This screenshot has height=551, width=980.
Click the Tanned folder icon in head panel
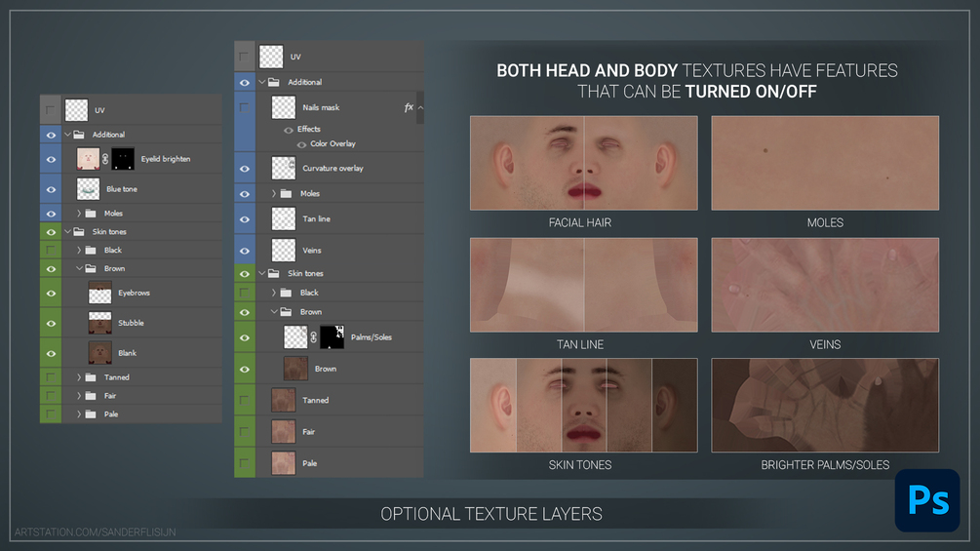[91, 377]
